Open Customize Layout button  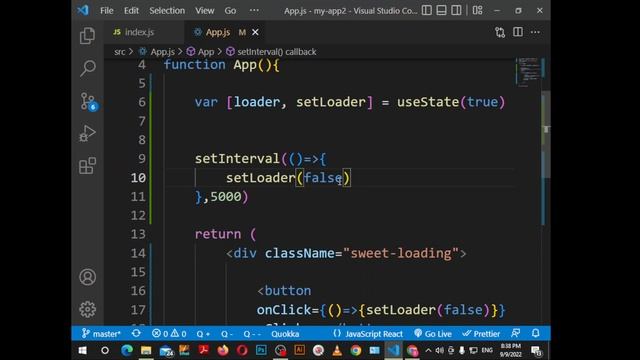[x=477, y=11]
